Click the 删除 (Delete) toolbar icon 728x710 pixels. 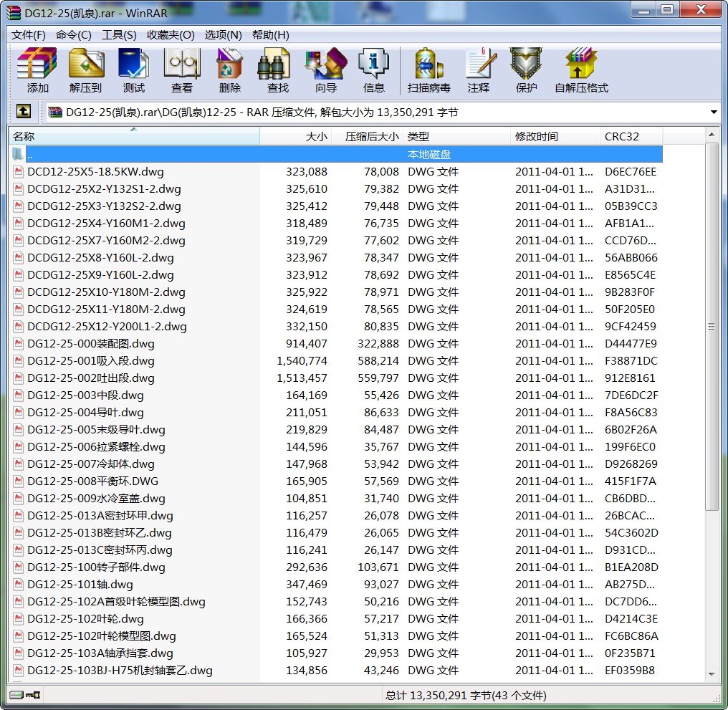[229, 70]
